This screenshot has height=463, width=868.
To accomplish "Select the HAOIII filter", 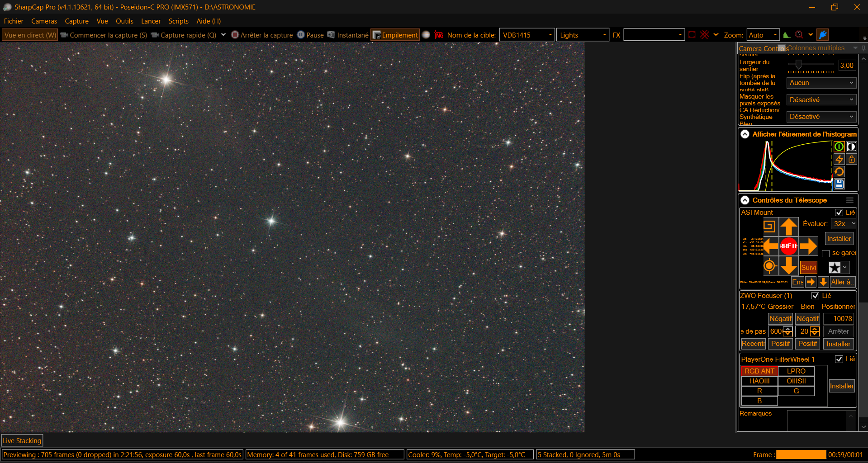I will (759, 381).
